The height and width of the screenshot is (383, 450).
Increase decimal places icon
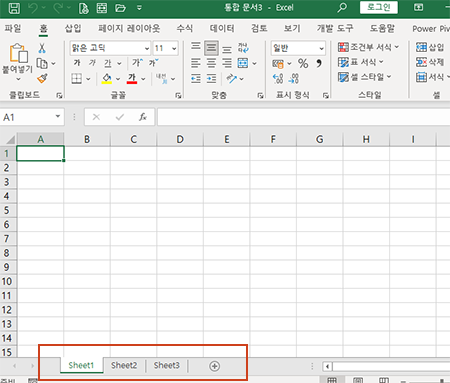pyautogui.click(x=278, y=79)
